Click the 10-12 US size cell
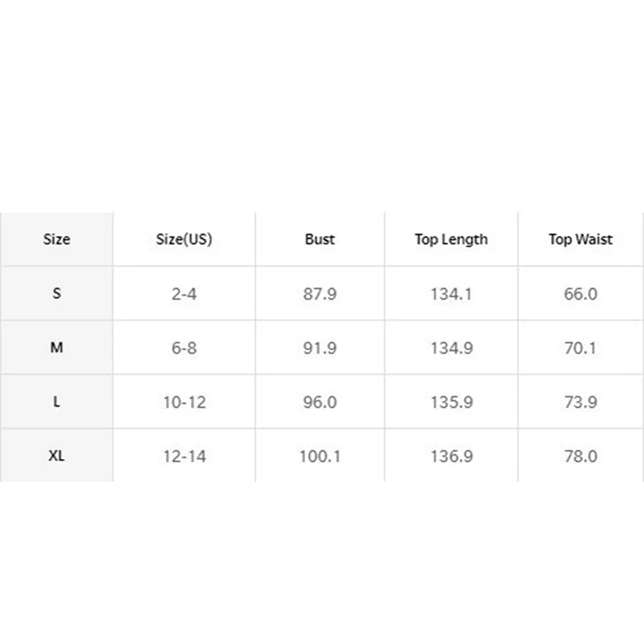Screen dimensions: 644x644 tap(184, 402)
